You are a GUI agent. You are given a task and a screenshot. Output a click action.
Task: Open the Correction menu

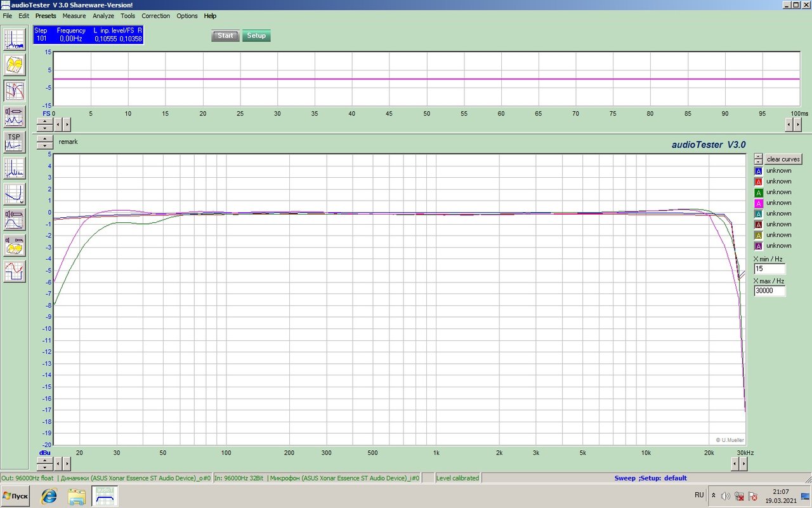(x=155, y=16)
